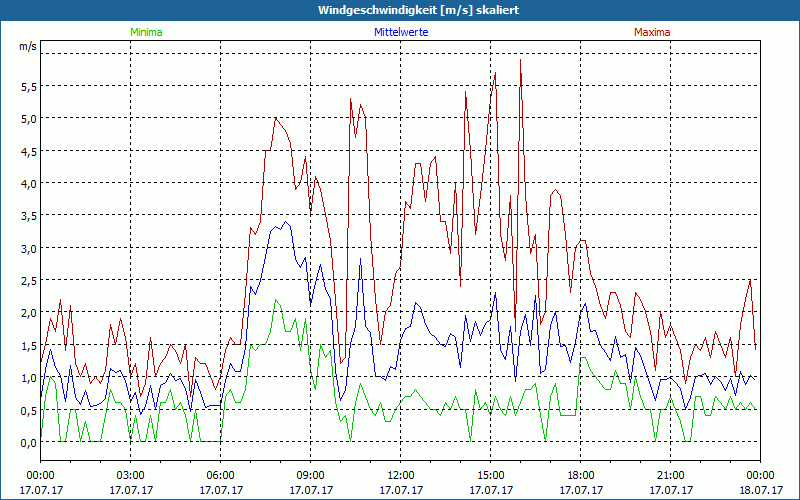Click the blue Mittelwerte peak near 08:00

coord(286,222)
